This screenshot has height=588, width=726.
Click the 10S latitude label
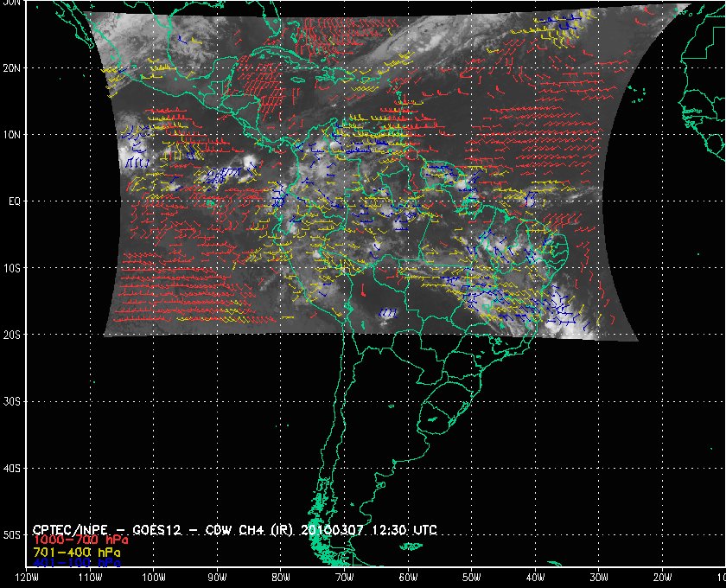coord(11,268)
